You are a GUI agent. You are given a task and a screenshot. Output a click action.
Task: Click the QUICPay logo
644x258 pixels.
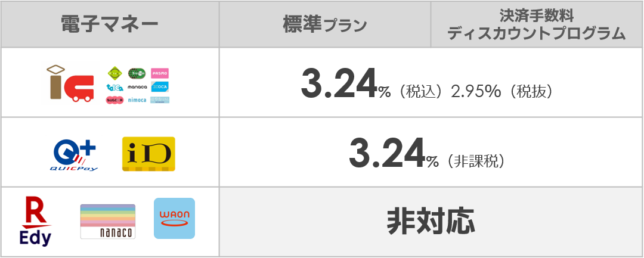point(74,155)
